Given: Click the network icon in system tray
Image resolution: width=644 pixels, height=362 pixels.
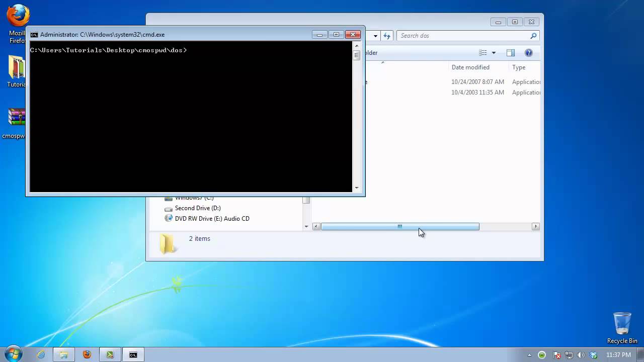Looking at the screenshot, I should click(570, 355).
